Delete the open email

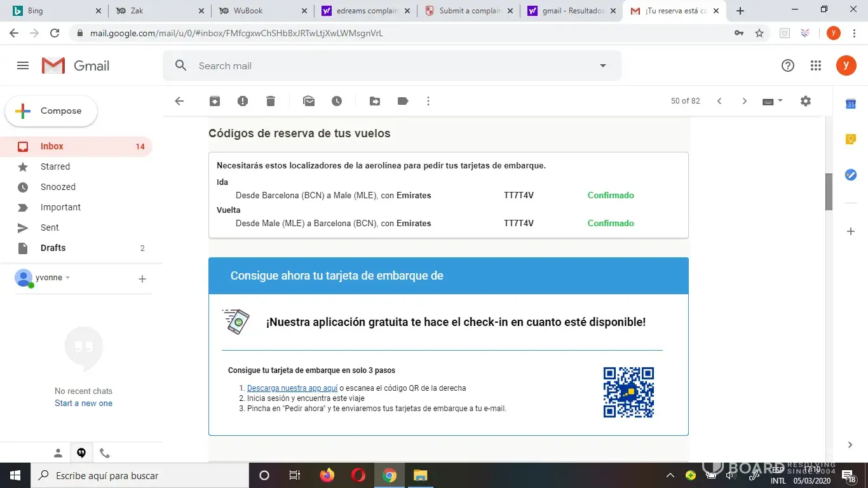click(271, 101)
